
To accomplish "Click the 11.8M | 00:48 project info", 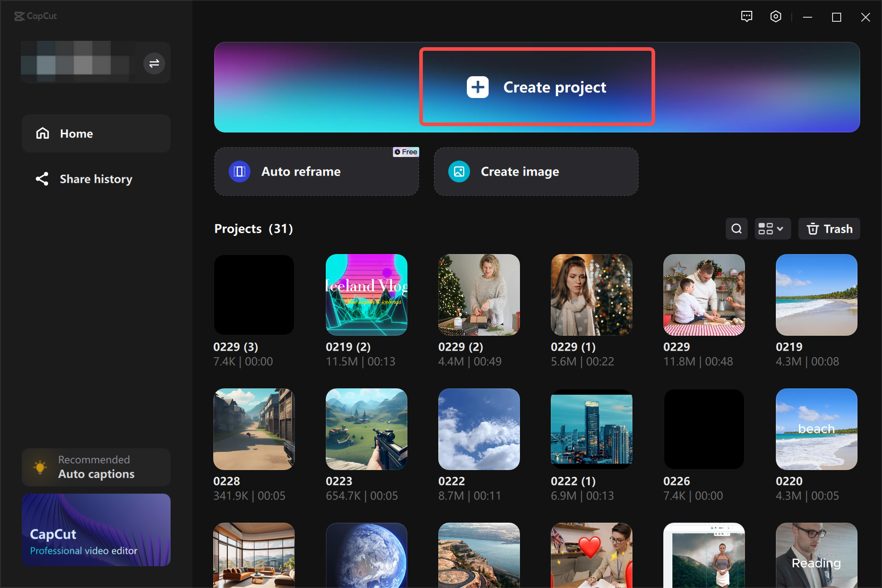I will click(x=698, y=362).
